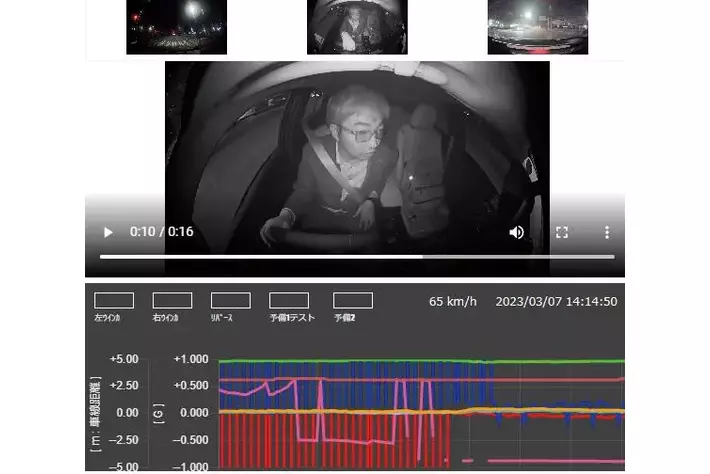Screen dimensions: 710x474
Task: Open the video more options menu
Action: coord(606,232)
